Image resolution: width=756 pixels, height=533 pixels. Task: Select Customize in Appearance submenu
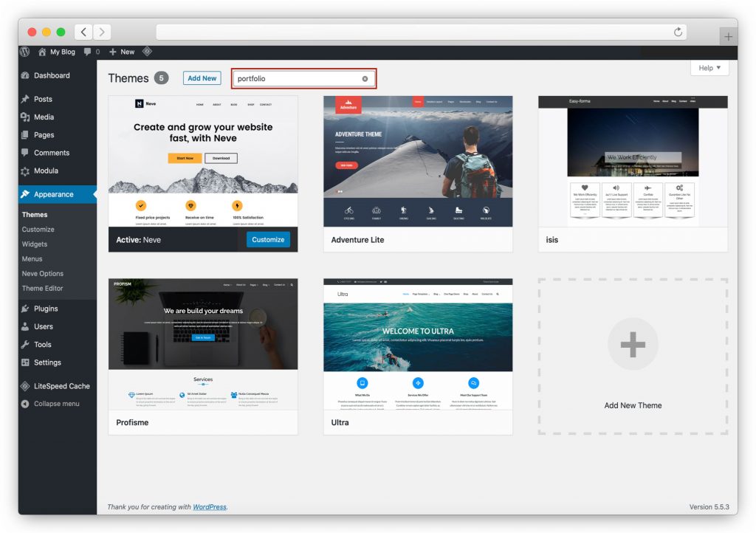click(x=38, y=230)
